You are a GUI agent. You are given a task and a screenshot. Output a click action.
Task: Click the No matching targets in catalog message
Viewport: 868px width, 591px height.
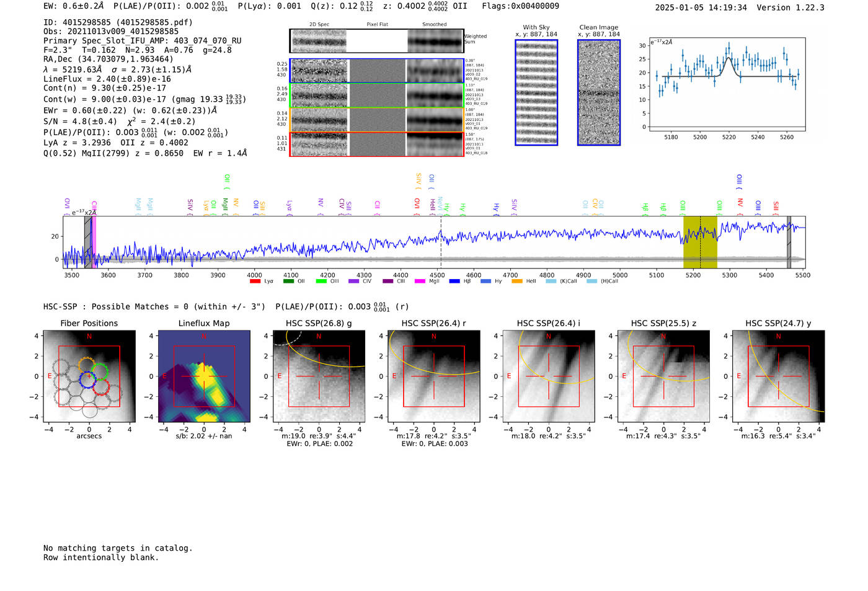pyautogui.click(x=118, y=548)
